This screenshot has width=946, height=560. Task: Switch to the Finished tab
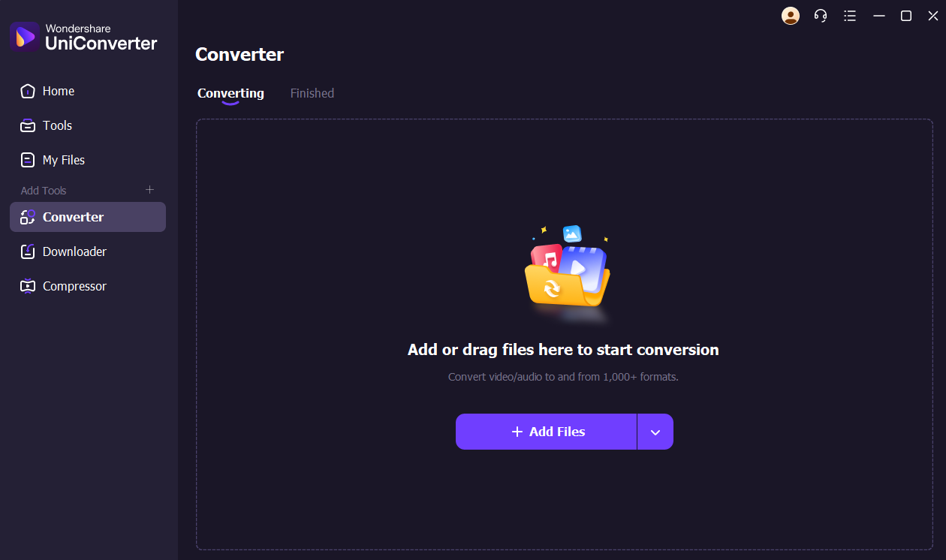(x=312, y=93)
